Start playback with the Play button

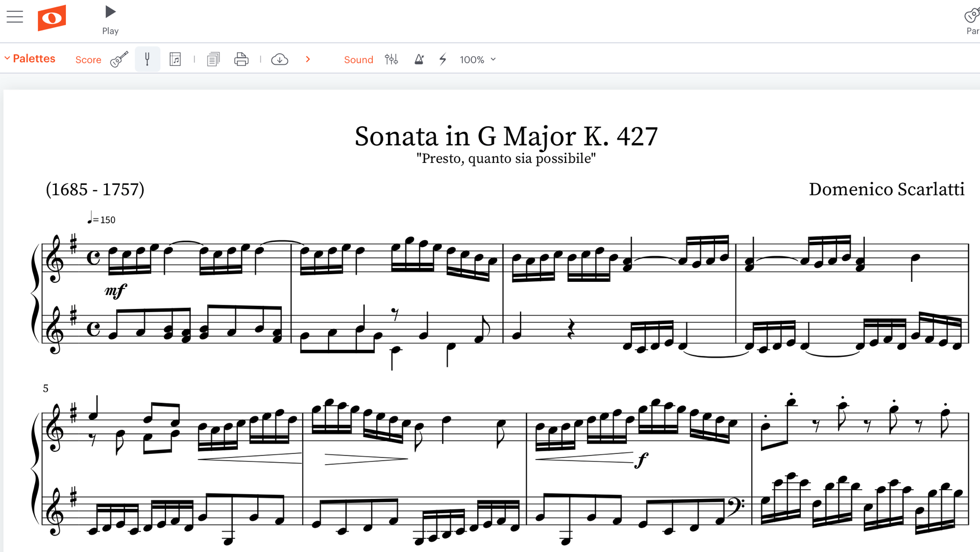click(x=110, y=20)
